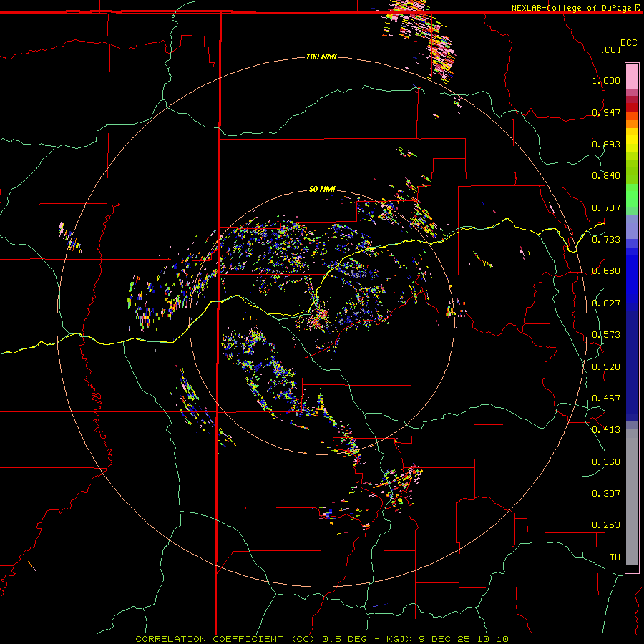
Task: Click the 0.840 legend value
Action: tap(606, 176)
